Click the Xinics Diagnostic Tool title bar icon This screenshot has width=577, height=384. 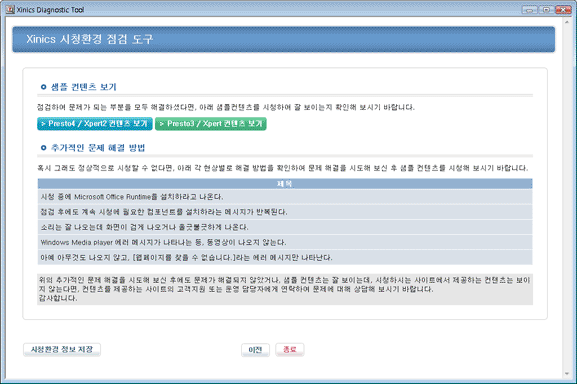[x=10, y=10]
